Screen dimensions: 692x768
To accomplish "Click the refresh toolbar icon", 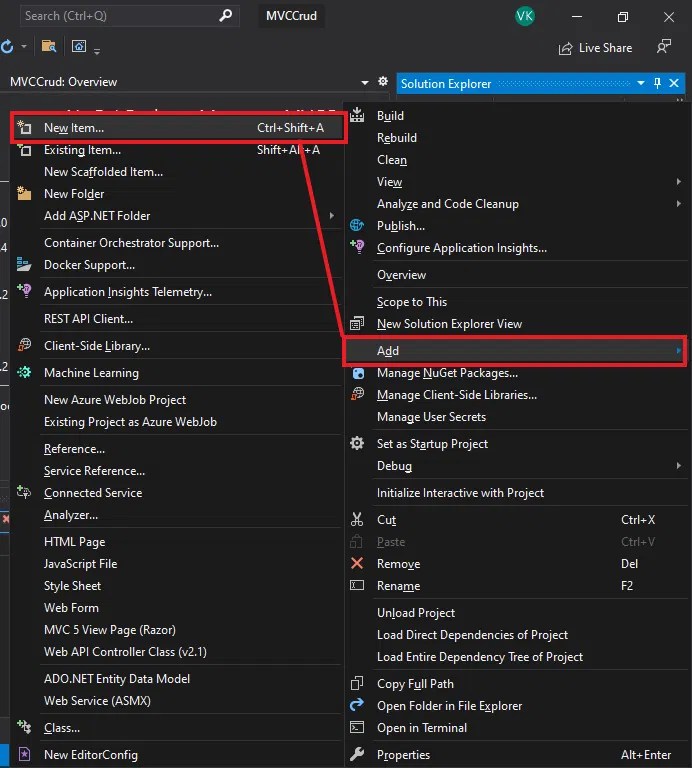I will [7, 47].
